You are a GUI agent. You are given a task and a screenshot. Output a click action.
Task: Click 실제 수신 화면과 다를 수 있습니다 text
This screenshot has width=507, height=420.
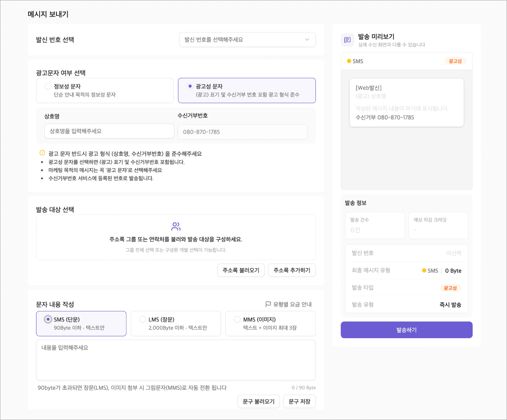click(x=391, y=44)
